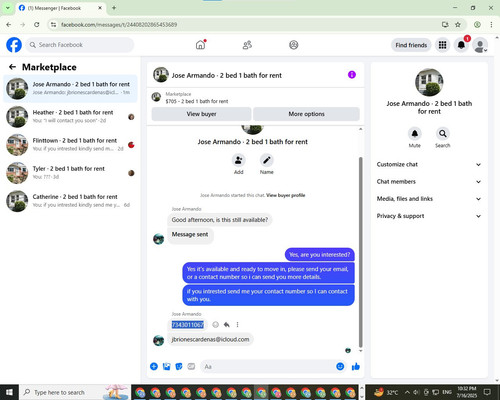Click the Windows taskbar search box
500x400 pixels.
(x=75, y=392)
